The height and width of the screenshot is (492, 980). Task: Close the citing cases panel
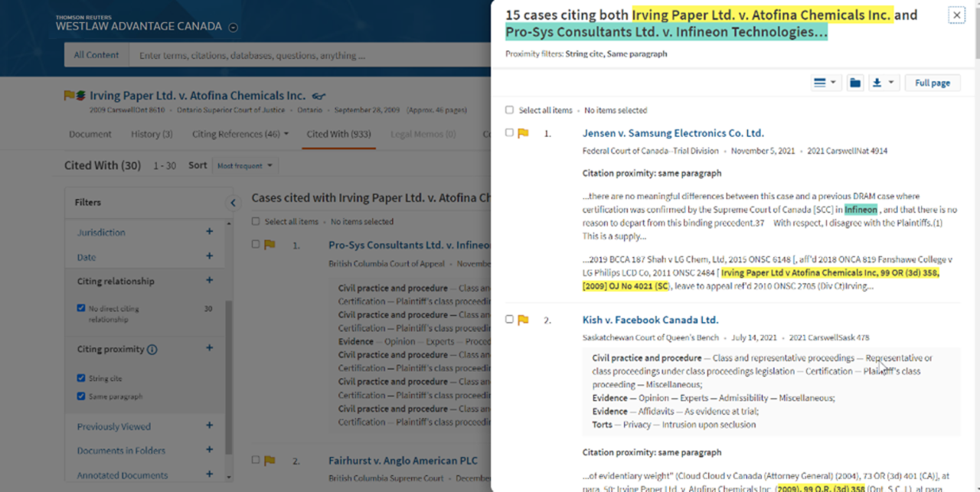[956, 15]
